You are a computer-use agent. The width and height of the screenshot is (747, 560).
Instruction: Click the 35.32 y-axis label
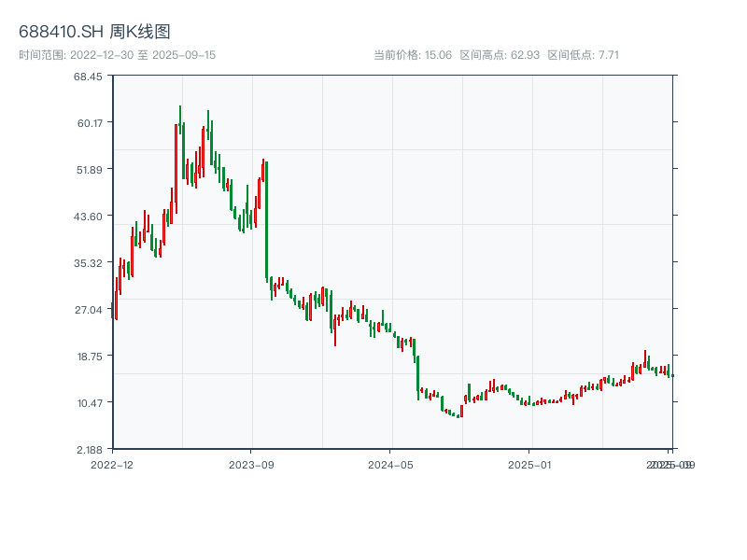89,265
